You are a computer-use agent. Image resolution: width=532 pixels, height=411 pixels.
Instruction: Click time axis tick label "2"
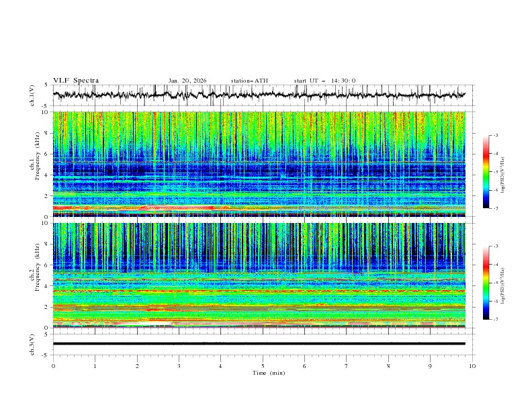[x=137, y=366]
